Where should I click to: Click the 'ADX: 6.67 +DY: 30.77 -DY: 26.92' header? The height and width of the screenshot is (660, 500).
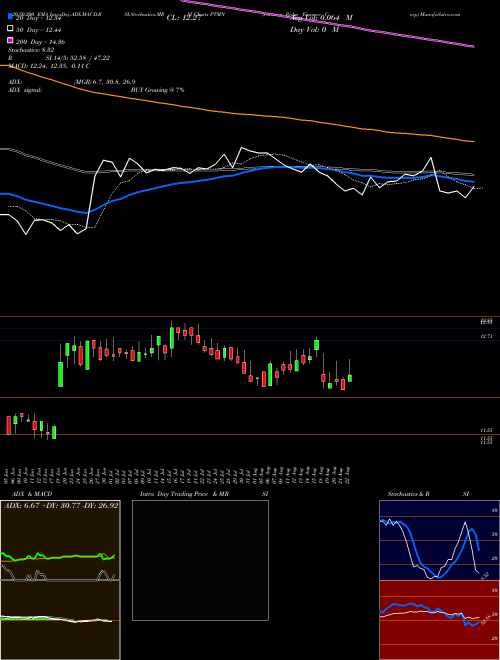[x=61, y=505]
